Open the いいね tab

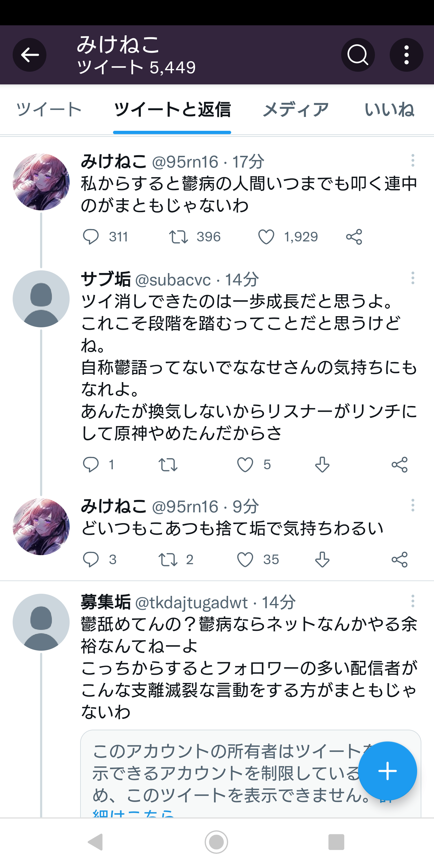[x=389, y=109]
